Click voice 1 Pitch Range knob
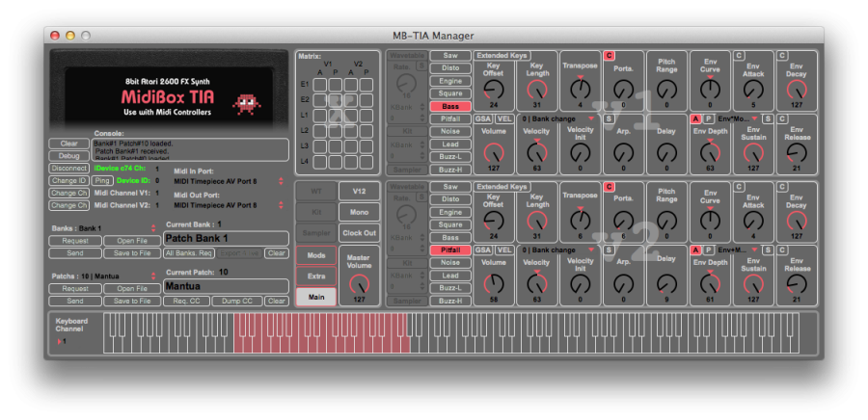This screenshot has width=868, height=420. [x=667, y=89]
